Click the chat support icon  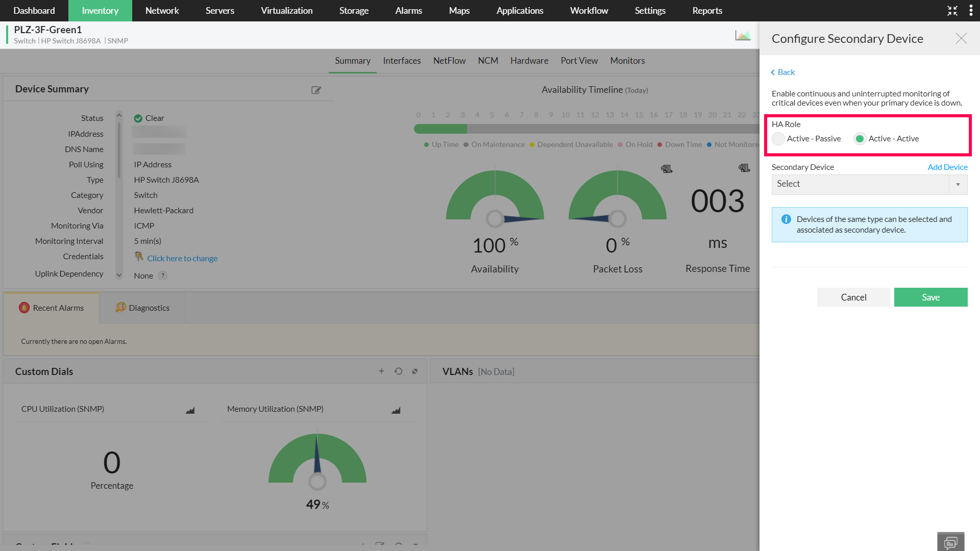point(950,542)
